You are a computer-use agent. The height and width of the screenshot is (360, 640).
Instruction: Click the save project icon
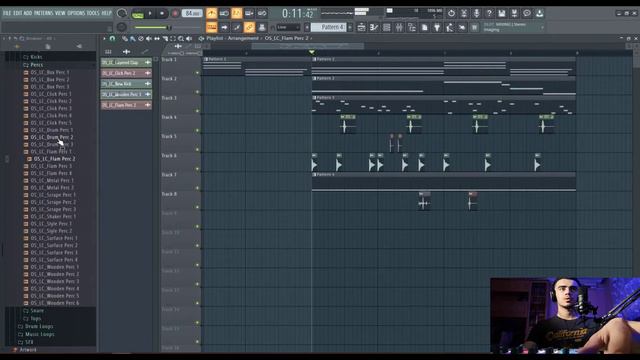pos(502,13)
